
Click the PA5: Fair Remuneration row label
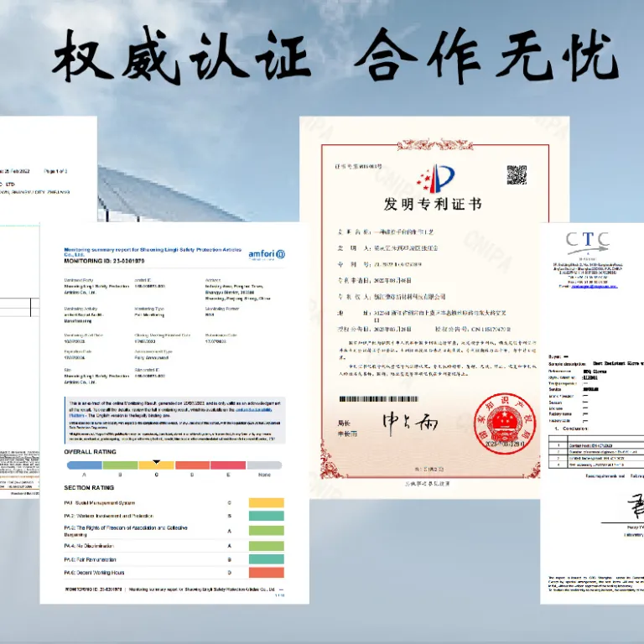[90, 559]
